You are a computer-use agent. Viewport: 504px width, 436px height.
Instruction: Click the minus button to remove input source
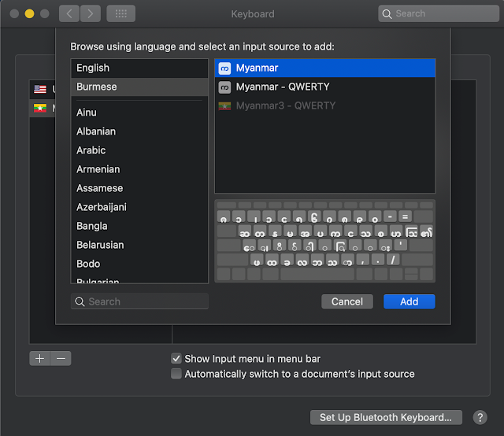[61, 358]
